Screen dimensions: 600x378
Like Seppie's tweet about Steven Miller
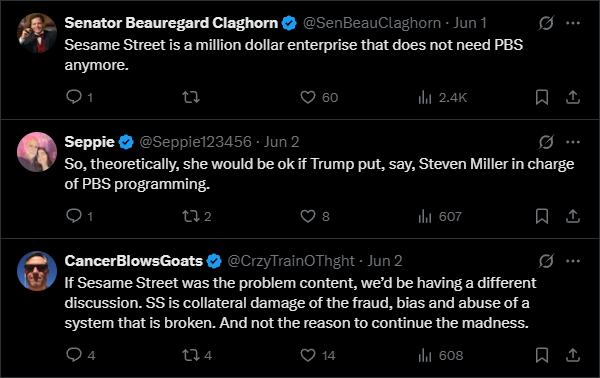[308, 216]
